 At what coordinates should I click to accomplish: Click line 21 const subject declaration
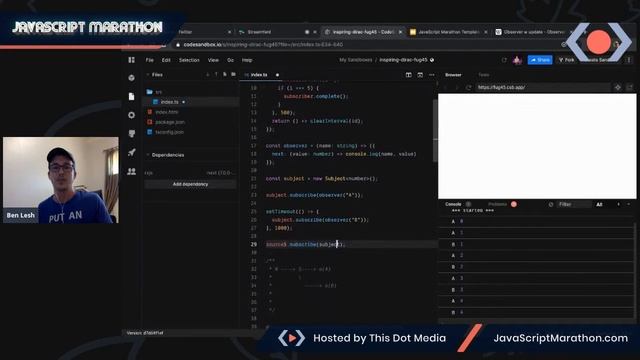coord(321,179)
